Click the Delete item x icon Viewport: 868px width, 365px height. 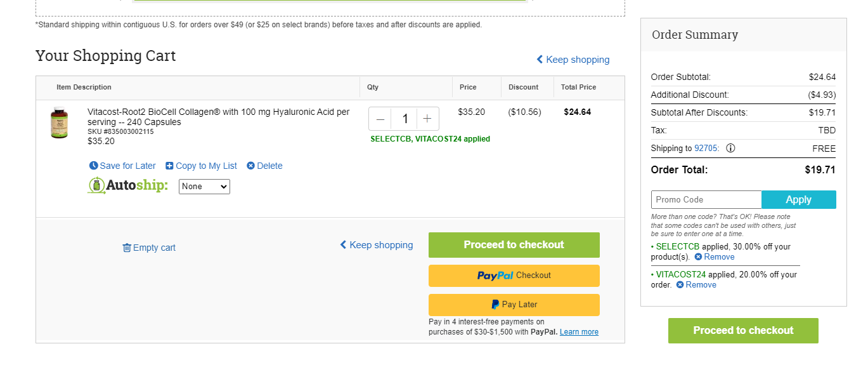250,166
